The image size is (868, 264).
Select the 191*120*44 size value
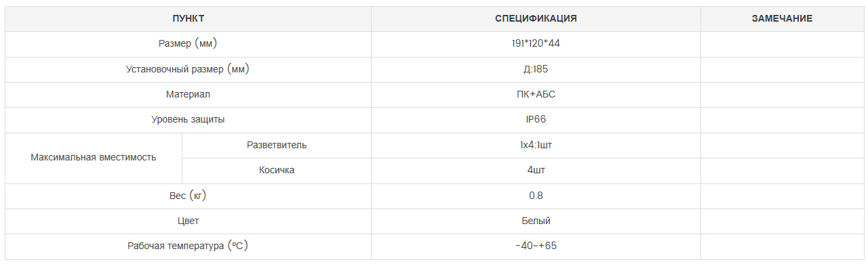coord(536,44)
